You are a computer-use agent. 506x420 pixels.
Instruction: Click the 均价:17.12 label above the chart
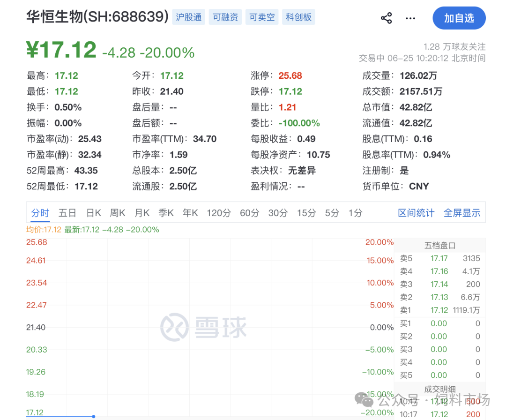pyautogui.click(x=44, y=230)
